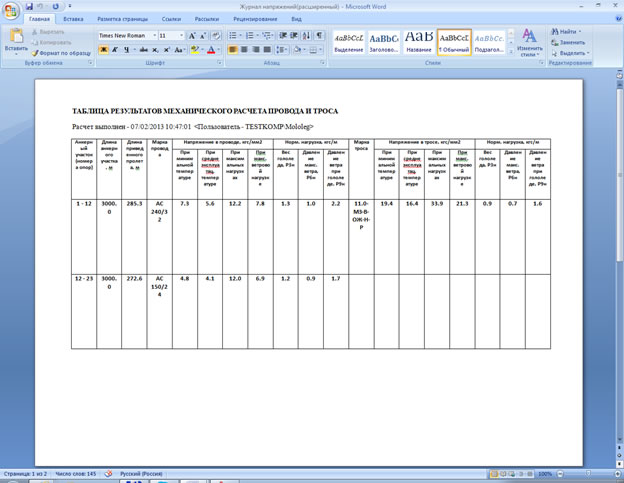This screenshot has width=624, height=483.
Task: Redo action in Quick Access Toolbar
Action: (56, 6)
